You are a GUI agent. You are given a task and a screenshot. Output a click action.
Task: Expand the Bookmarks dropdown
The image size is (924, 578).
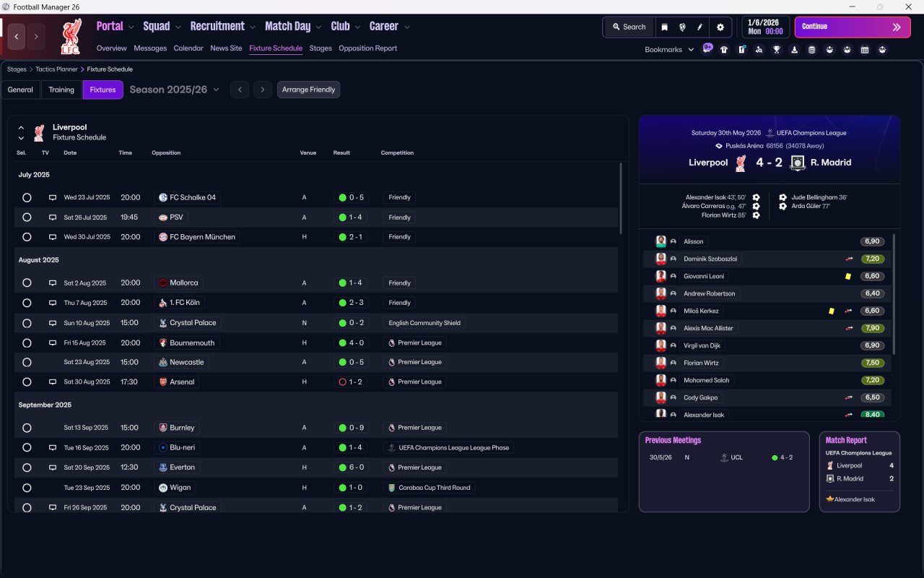coord(669,50)
